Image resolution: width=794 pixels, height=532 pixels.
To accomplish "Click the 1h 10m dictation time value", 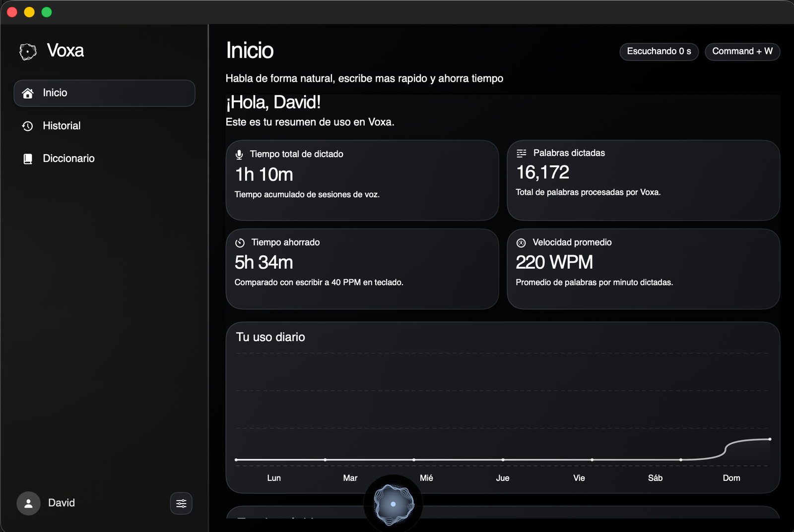I will pos(264,175).
